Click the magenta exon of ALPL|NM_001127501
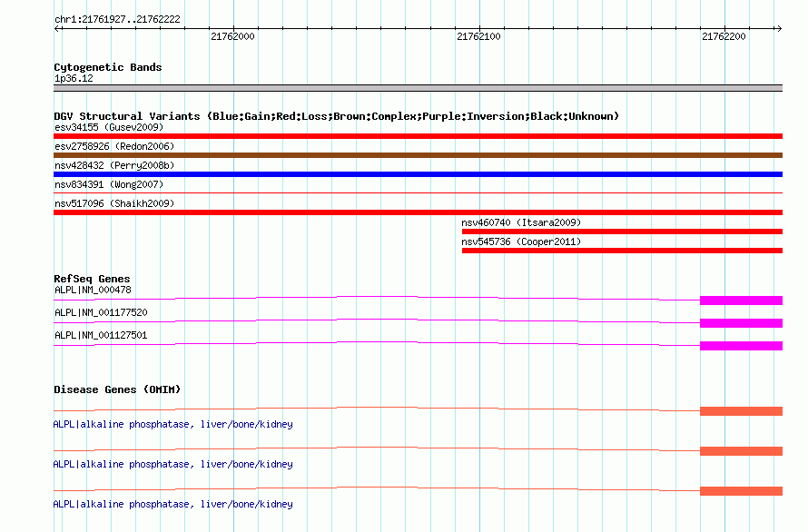 [x=741, y=346]
